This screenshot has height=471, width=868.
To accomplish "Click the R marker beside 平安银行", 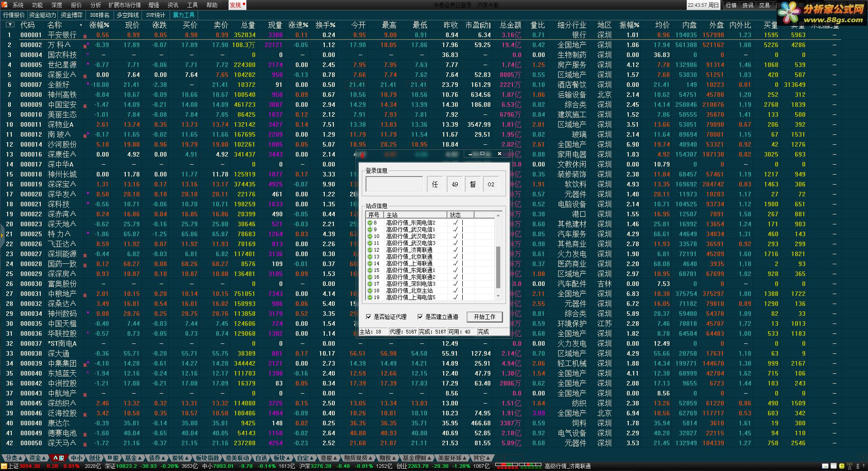I will click(x=85, y=36).
